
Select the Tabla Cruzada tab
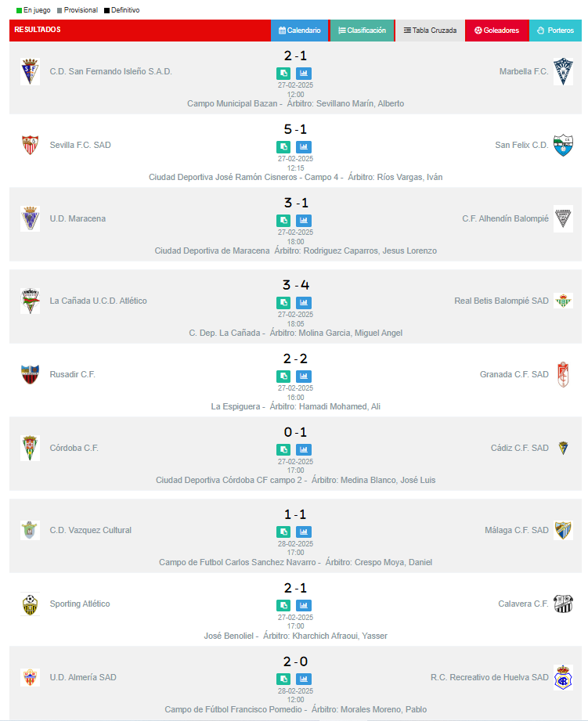[430, 31]
